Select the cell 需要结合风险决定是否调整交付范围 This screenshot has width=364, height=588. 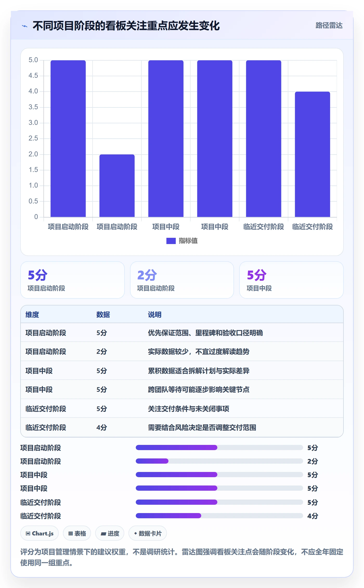point(202,427)
